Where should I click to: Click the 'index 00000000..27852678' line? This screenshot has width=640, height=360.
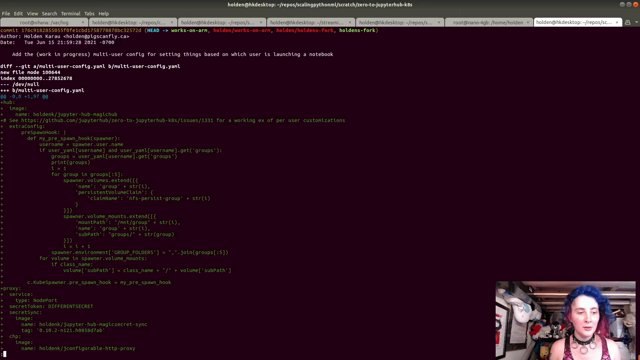click(x=36, y=78)
